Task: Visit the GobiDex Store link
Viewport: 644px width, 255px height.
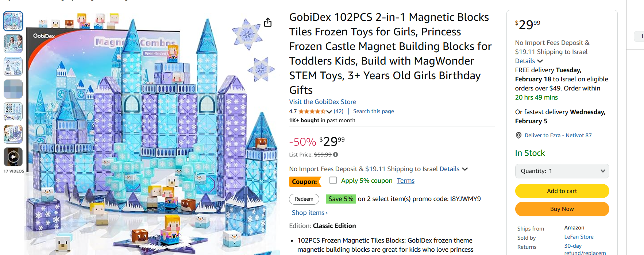Action: click(x=323, y=102)
